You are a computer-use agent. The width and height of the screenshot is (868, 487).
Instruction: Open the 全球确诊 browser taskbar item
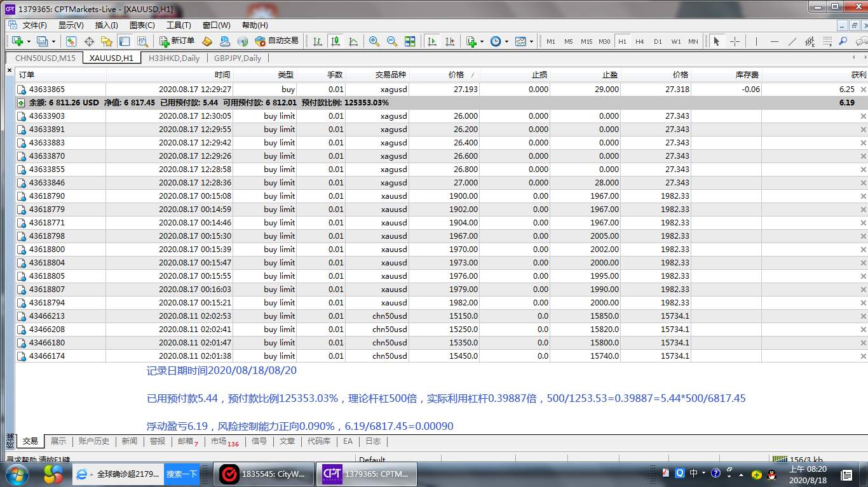(x=118, y=474)
